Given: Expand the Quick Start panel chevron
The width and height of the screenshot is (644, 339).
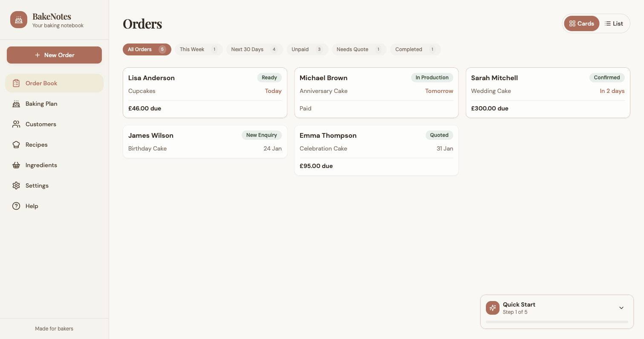Looking at the screenshot, I should (621, 308).
